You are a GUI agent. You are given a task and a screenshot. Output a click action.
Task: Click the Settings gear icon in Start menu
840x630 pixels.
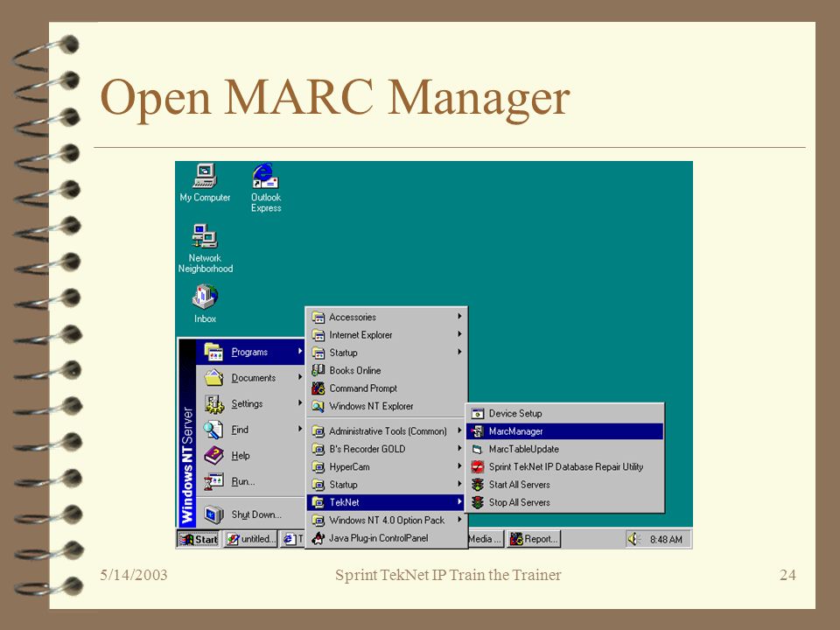[x=213, y=404]
